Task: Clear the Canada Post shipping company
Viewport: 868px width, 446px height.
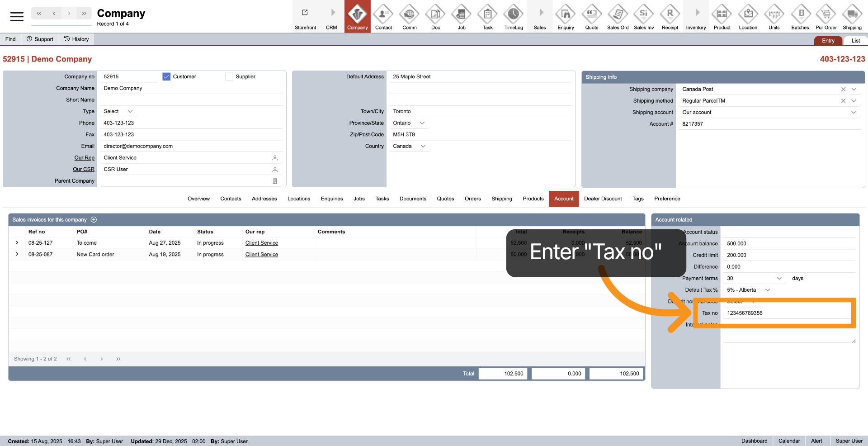Action: pos(843,90)
